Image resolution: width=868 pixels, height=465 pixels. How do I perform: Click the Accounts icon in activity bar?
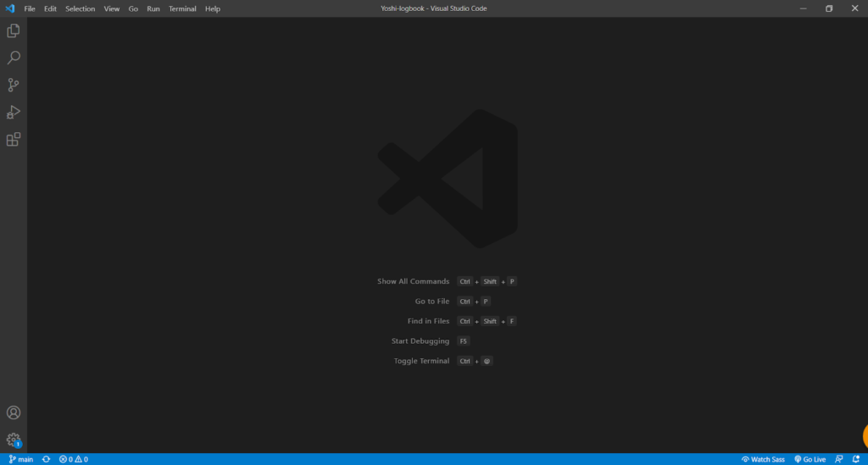(14, 412)
